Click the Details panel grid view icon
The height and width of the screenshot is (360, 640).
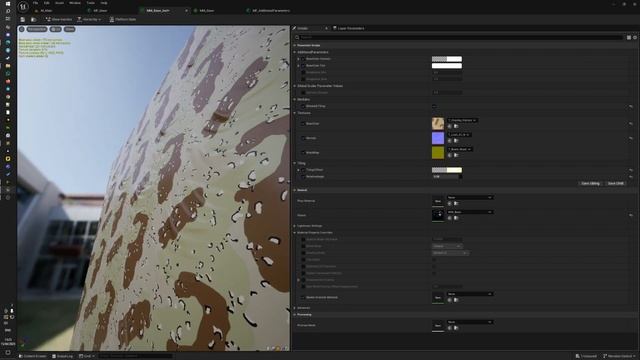[x=629, y=37]
